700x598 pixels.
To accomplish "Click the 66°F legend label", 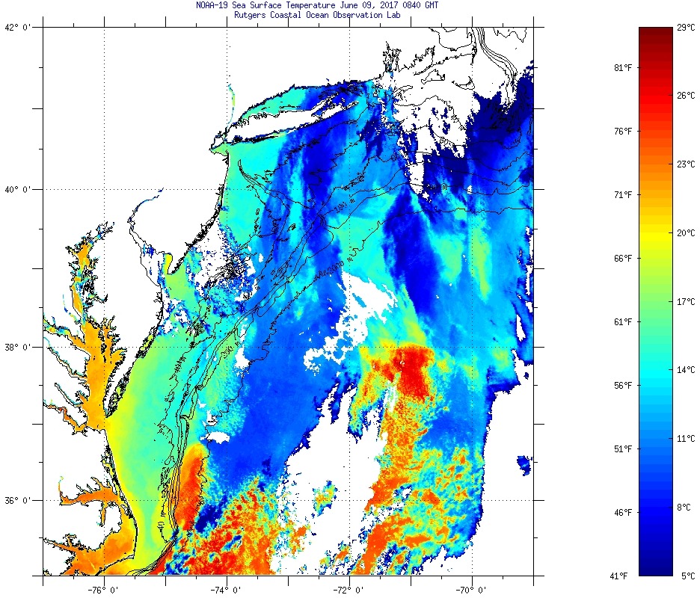I will pos(622,259).
